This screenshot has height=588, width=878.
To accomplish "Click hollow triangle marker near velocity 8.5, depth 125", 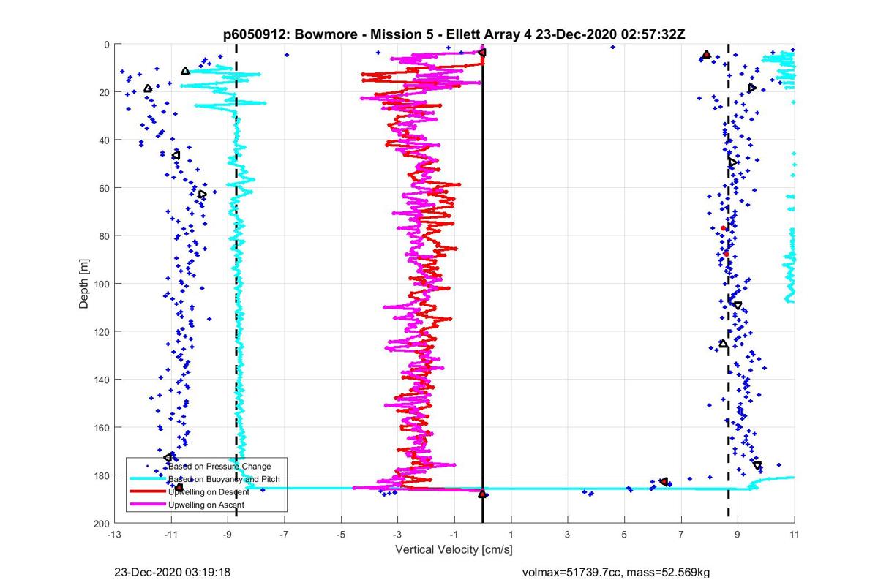I will [723, 344].
